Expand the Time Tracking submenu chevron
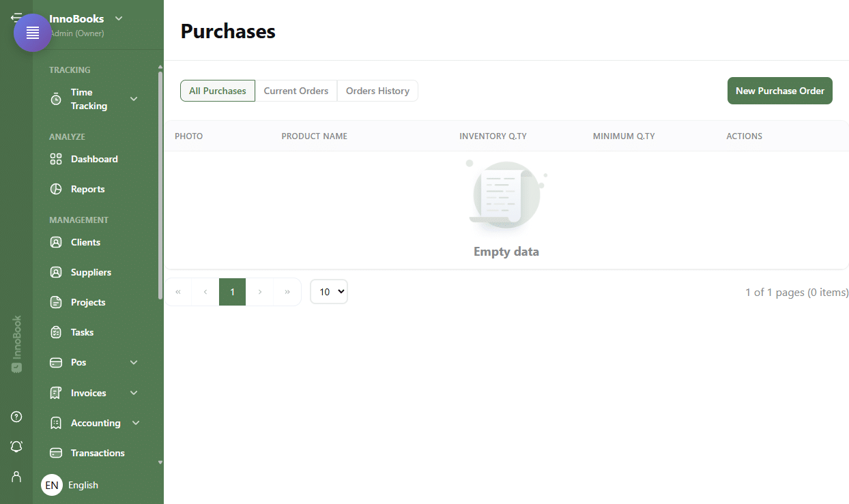Viewport: 849px width, 504px height. pyautogui.click(x=134, y=99)
